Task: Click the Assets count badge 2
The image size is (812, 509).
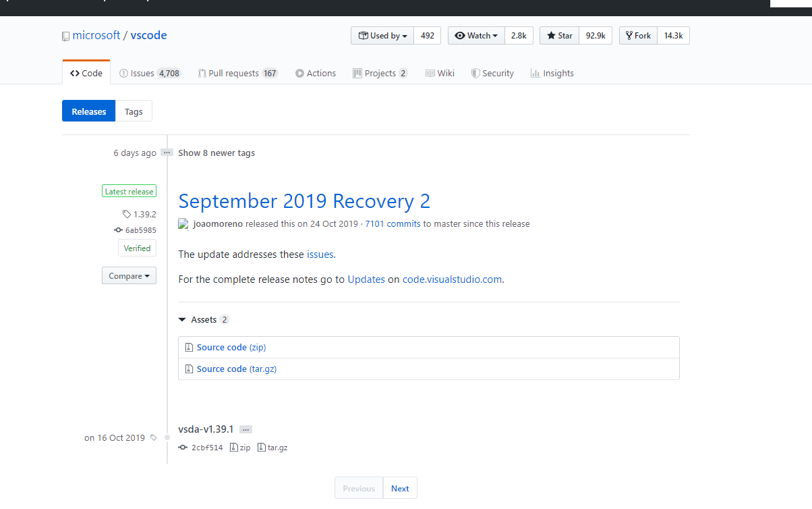Action: [x=225, y=319]
